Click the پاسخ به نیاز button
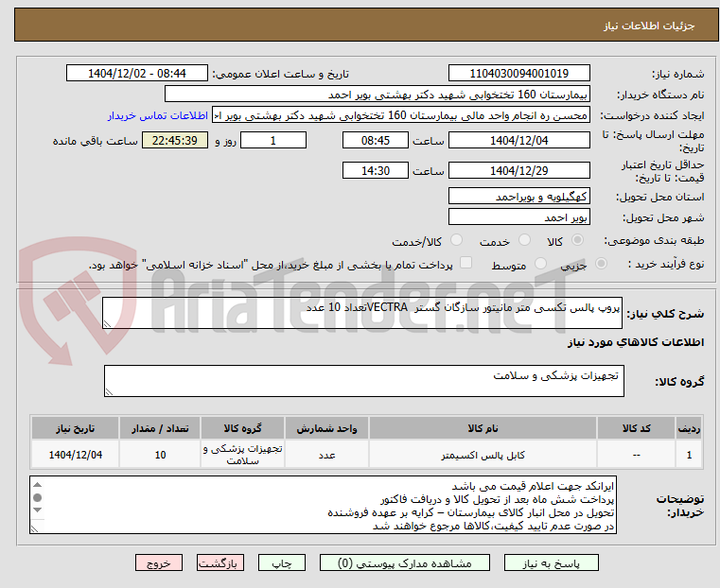Image resolution: width=720 pixels, height=588 pixels. click(551, 562)
